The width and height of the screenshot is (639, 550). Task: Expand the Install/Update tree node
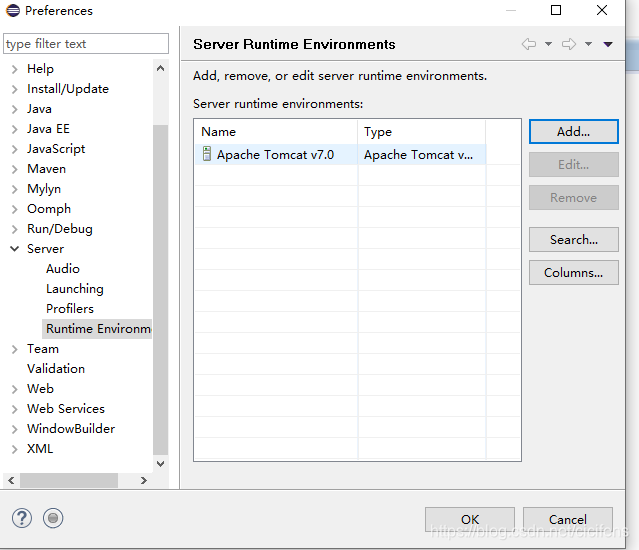[15, 89]
